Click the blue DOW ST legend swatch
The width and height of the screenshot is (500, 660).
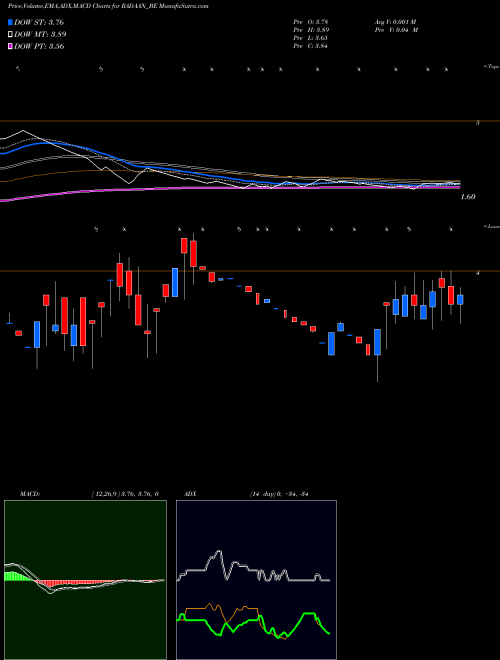pos(10,22)
